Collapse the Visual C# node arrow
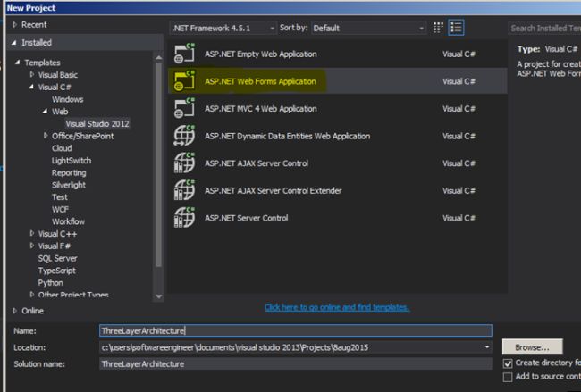Image resolution: width=581 pixels, height=392 pixels. point(31,87)
